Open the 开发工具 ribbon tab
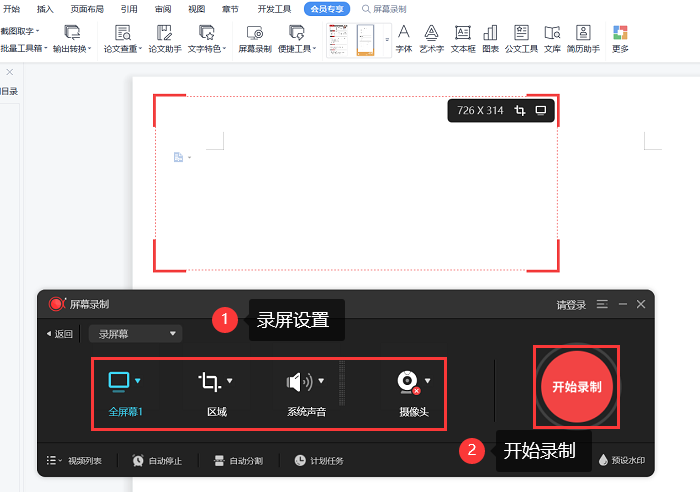This screenshot has width=700, height=492. [x=274, y=9]
